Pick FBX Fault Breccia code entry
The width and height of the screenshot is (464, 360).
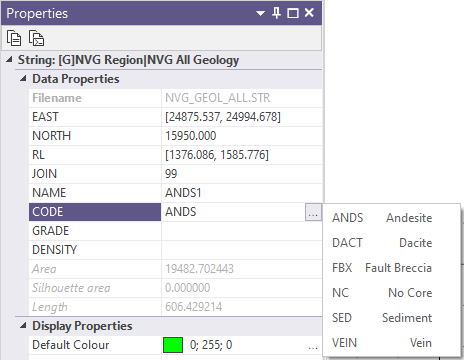coord(382,268)
